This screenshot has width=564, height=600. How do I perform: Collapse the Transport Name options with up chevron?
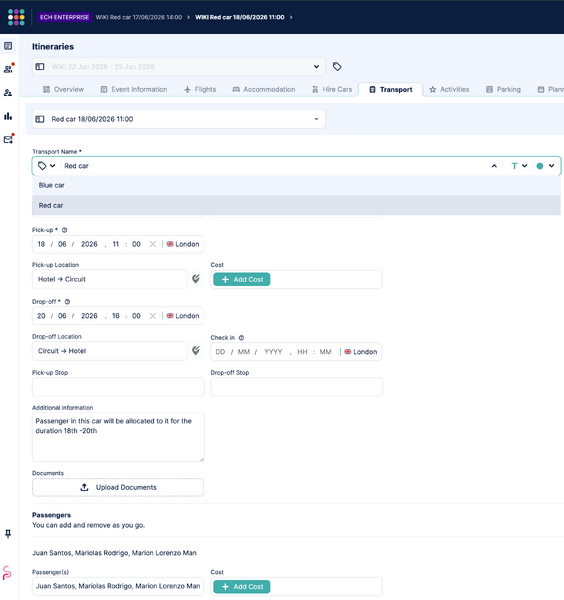pyautogui.click(x=494, y=166)
